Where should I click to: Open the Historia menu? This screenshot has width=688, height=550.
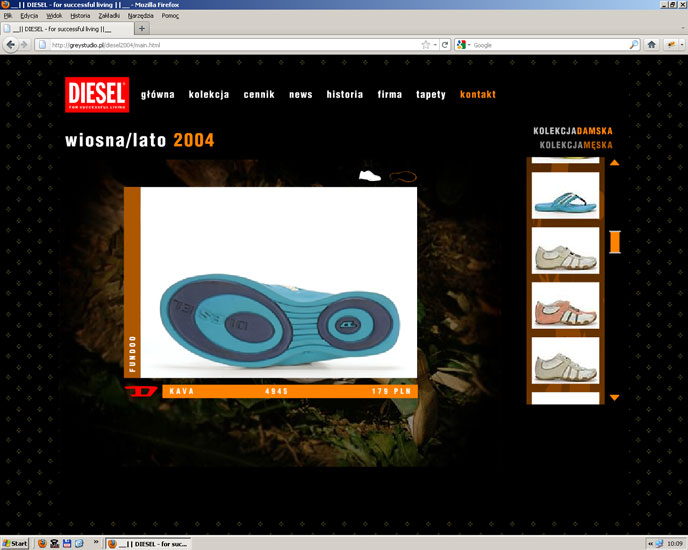pos(80,15)
